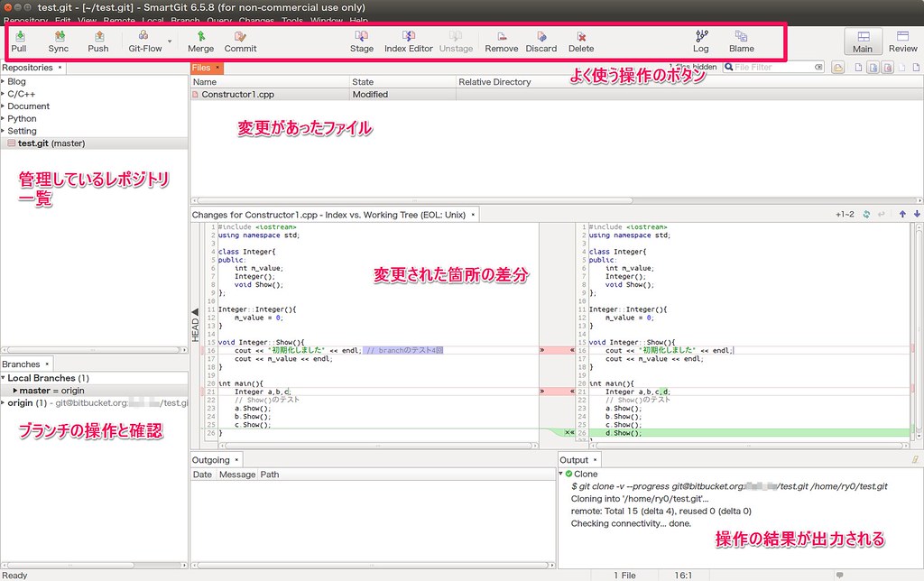Viewport: 924px width, 581px height.
Task: Open the Git-Flow toolbar button
Action: point(145,41)
